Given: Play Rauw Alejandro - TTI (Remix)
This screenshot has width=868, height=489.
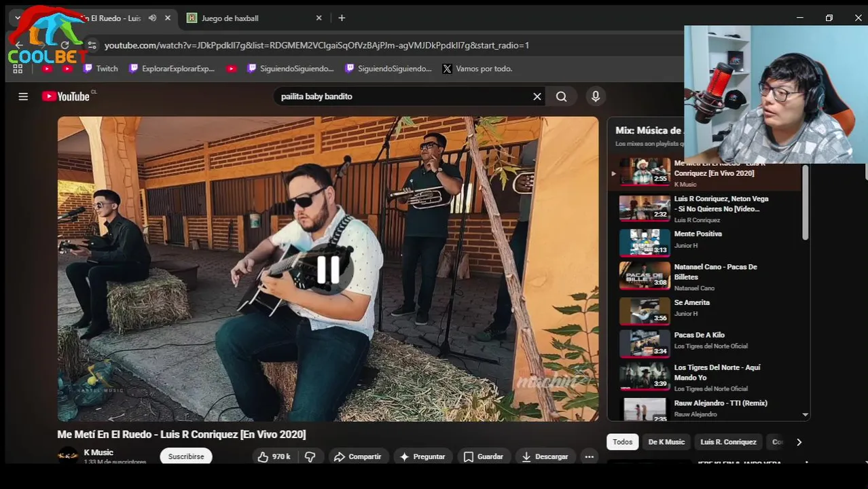Looking at the screenshot, I should click(704, 409).
